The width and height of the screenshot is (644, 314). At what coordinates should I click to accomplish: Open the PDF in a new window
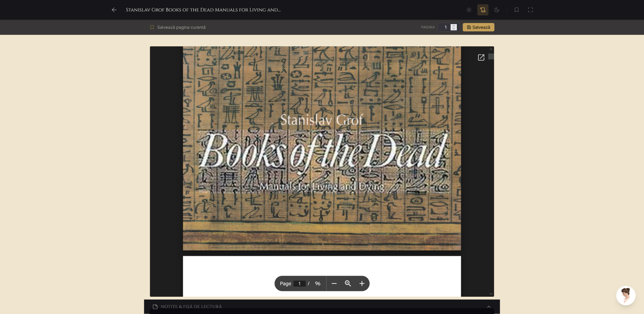point(481,58)
